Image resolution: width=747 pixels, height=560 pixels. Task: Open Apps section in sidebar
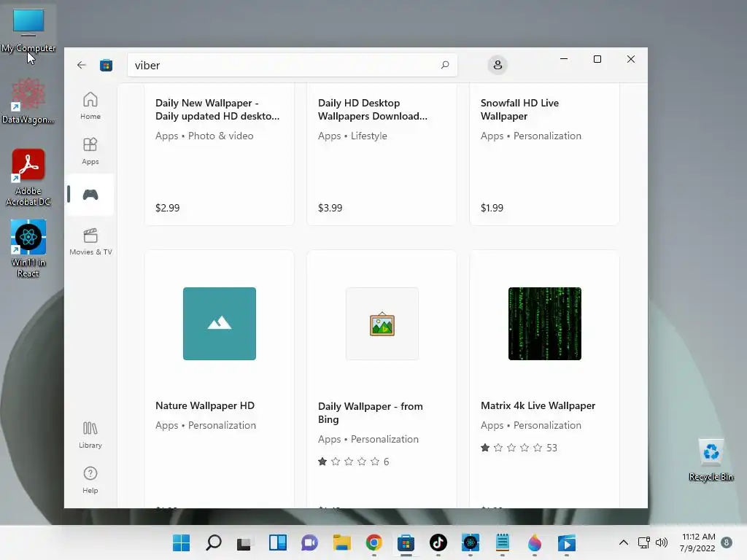(x=90, y=151)
